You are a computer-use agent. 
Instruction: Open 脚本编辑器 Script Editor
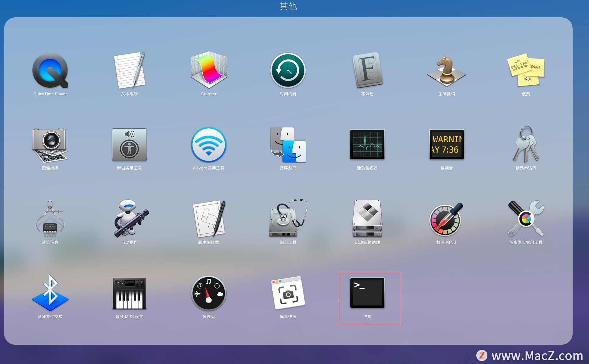(209, 219)
